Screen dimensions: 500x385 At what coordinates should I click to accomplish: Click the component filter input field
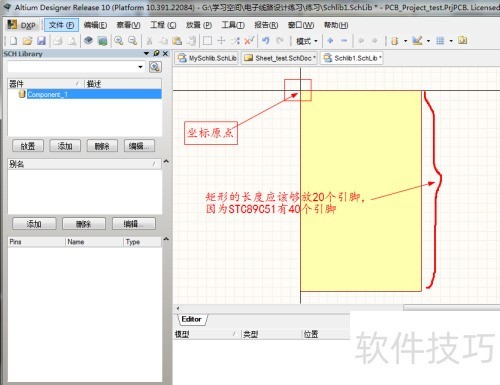pyautogui.click(x=72, y=67)
